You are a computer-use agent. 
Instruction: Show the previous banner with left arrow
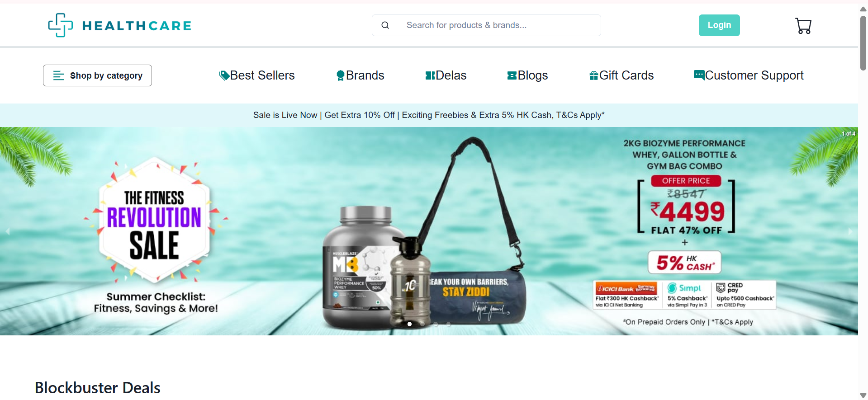click(x=7, y=231)
